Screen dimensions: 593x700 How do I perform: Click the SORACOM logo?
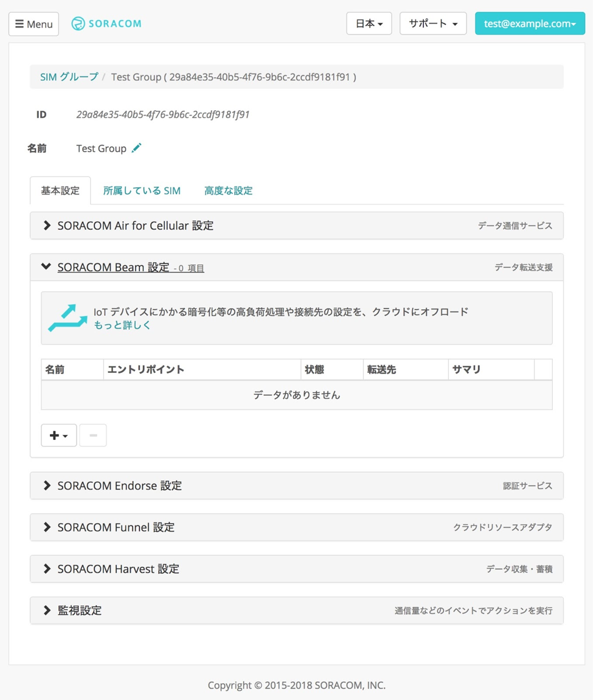106,24
